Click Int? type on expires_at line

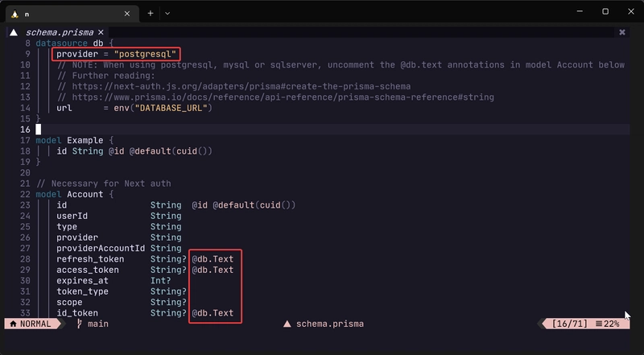160,281
